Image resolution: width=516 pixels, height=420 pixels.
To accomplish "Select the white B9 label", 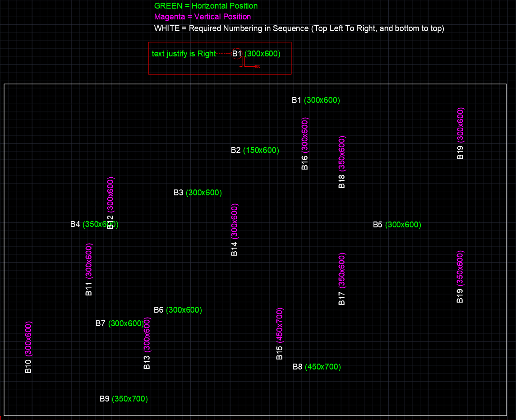I will (x=104, y=399).
